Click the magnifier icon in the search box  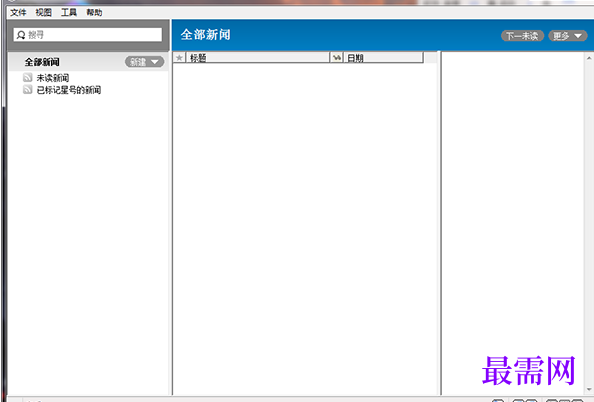tap(21, 35)
